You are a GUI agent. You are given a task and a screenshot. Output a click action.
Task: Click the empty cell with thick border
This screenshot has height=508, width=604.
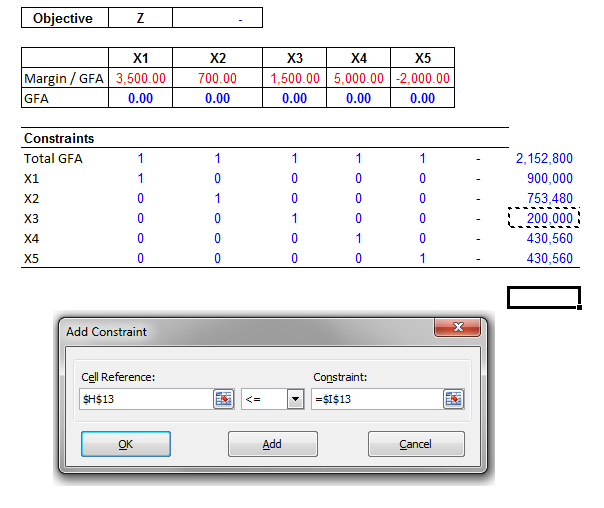click(x=544, y=297)
